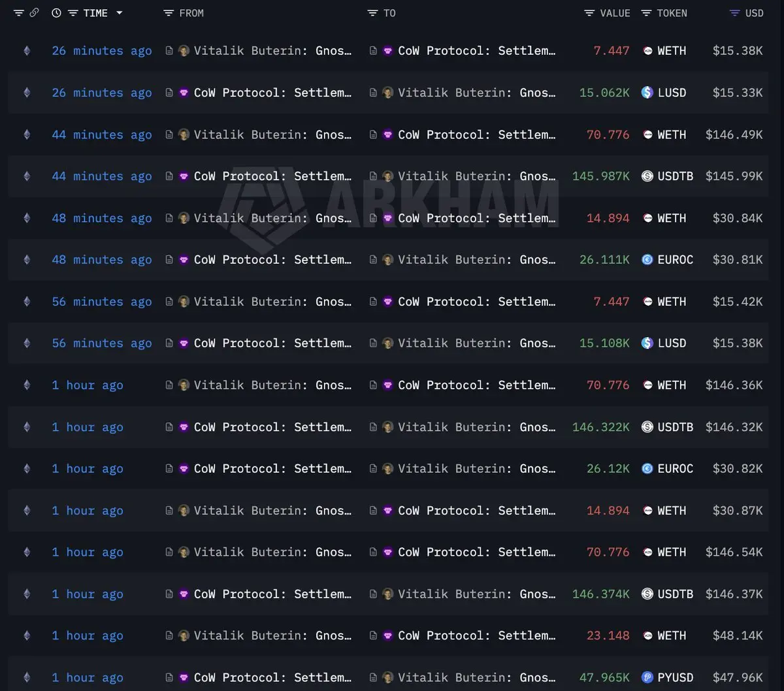Image resolution: width=784 pixels, height=691 pixels.
Task: Click Ethereum icon in the $15.33K row
Action: (27, 93)
